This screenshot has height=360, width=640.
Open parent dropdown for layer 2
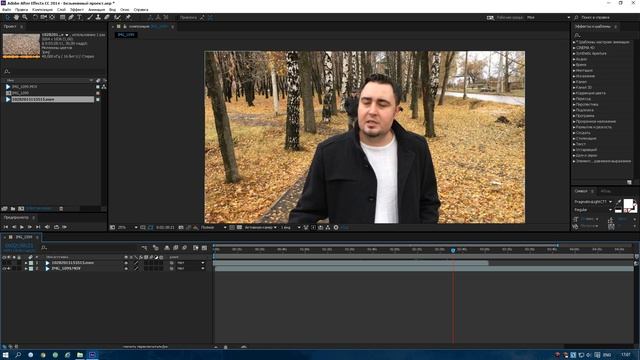(191, 269)
